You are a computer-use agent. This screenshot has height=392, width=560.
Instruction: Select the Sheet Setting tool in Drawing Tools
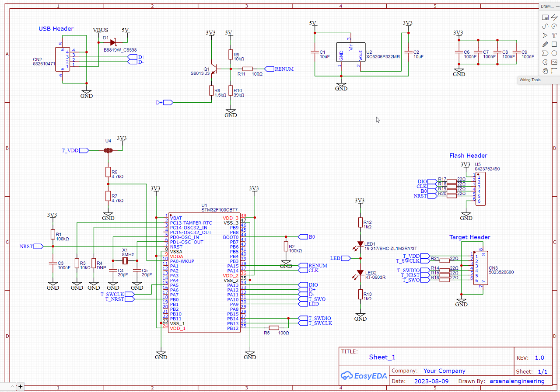click(x=545, y=17)
